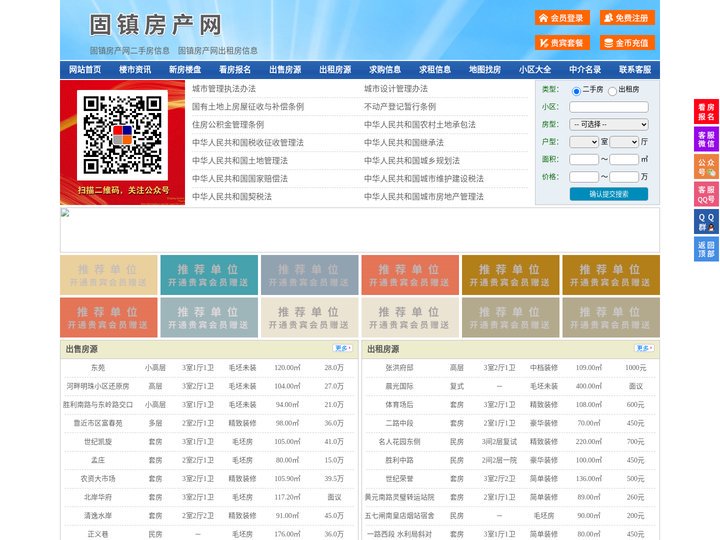Open the 不动产登记暂行条例 link

[400, 107]
